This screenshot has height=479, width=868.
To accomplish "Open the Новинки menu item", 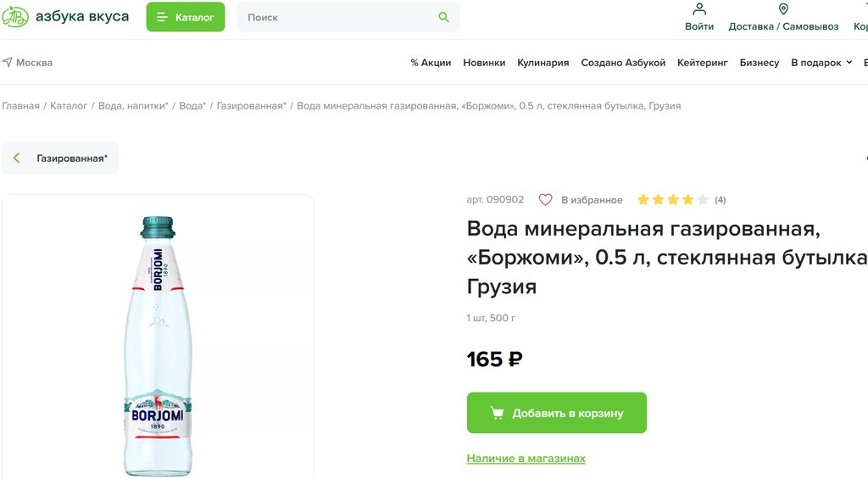I will click(484, 63).
